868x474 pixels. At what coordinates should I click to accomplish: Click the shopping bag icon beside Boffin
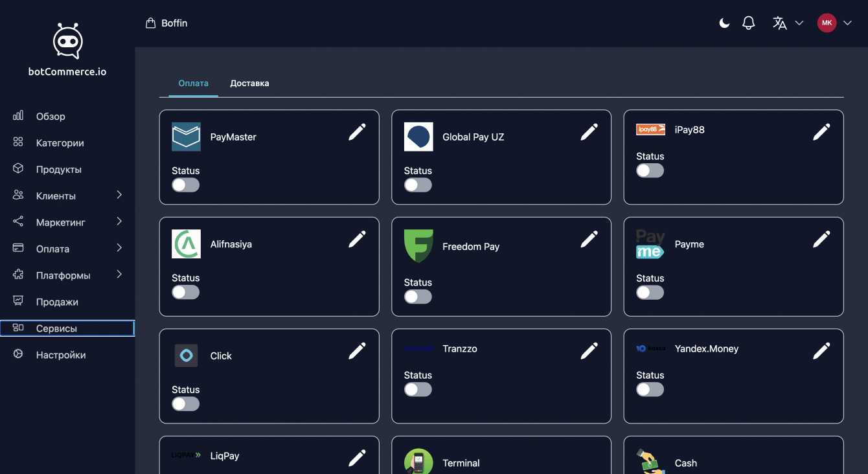tap(151, 23)
